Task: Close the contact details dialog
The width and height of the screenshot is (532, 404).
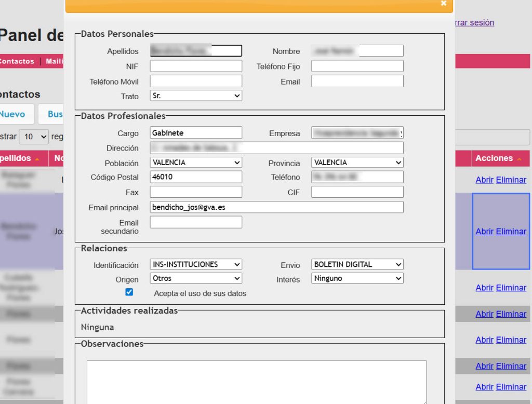Action: [x=443, y=3]
